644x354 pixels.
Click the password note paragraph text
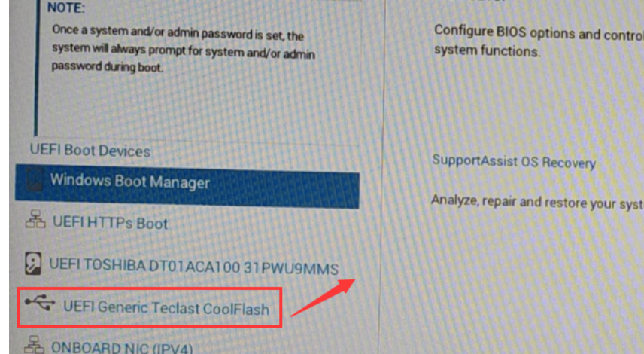183,48
